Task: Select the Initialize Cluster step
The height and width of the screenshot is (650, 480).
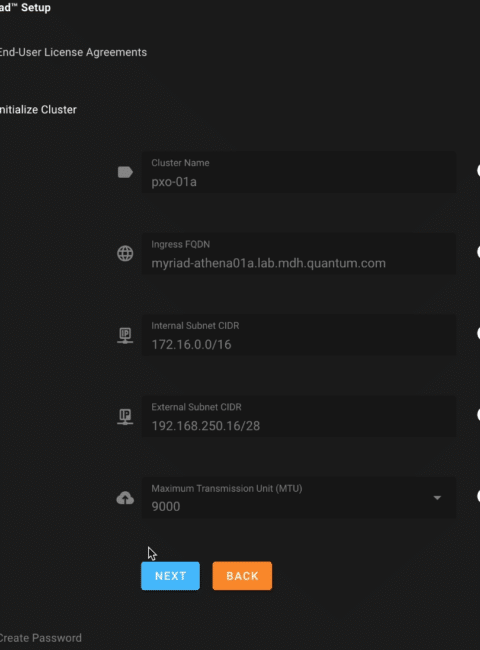Action: click(38, 110)
